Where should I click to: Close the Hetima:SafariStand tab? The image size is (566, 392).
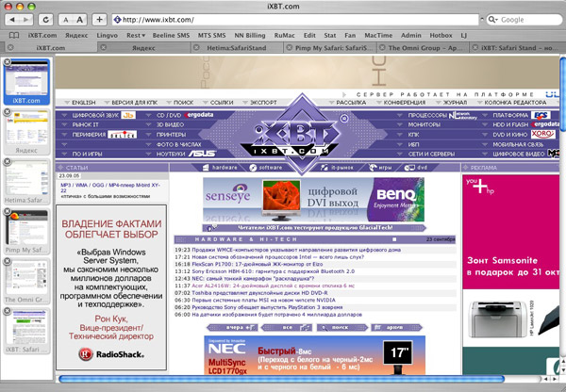tap(196, 48)
